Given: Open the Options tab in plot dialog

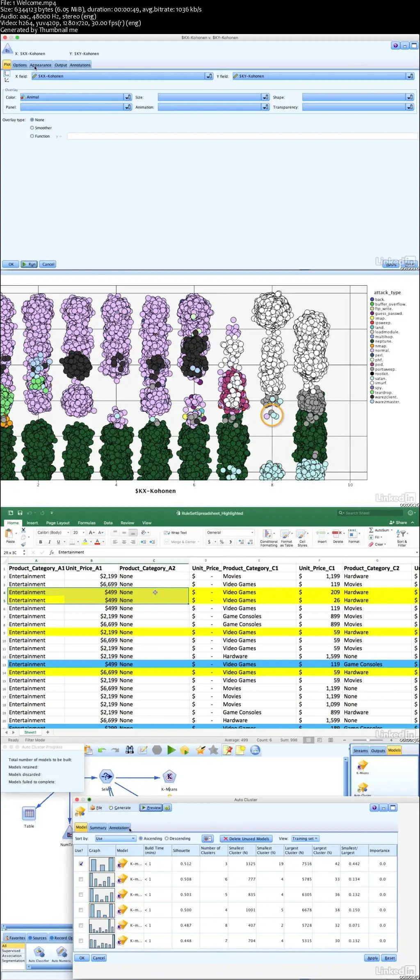Looking at the screenshot, I should (20, 65).
